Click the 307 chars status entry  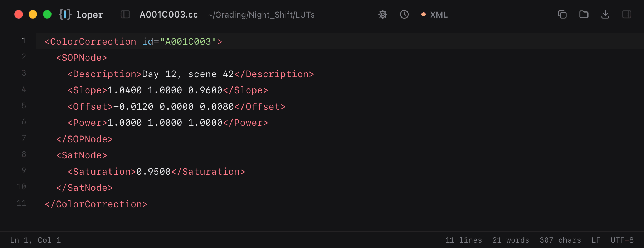click(x=560, y=240)
